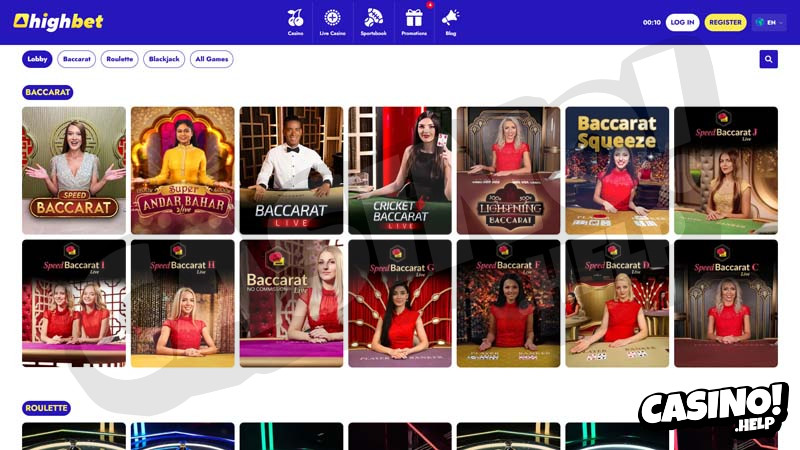Viewport: 800px width, 450px height.
Task: Select the Lobby filter tab
Action: pos(37,59)
